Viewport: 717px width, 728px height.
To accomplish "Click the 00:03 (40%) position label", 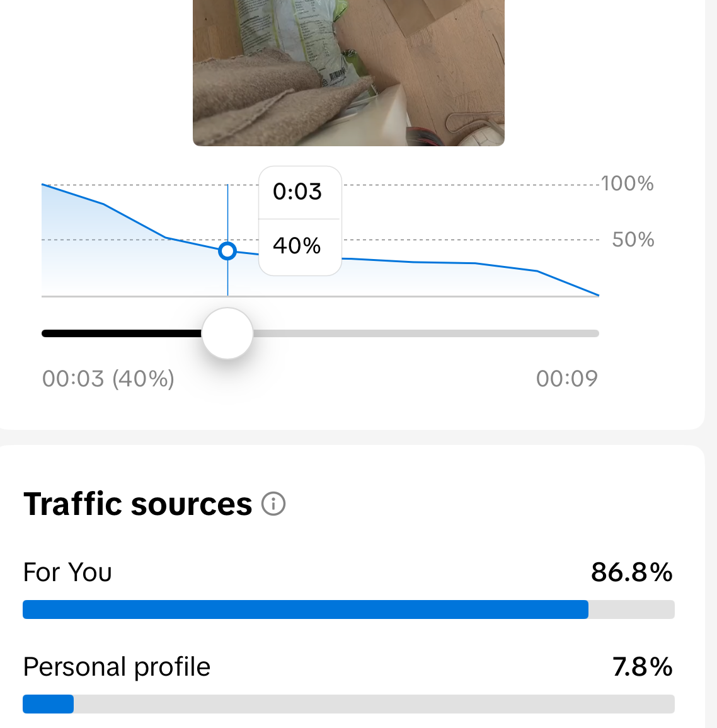I will [108, 379].
